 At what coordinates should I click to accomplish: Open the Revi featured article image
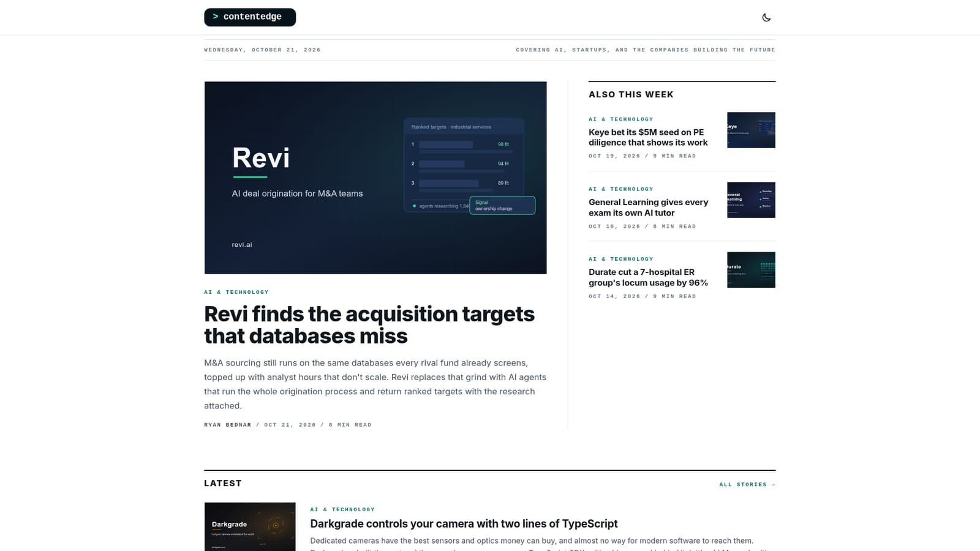click(x=375, y=178)
